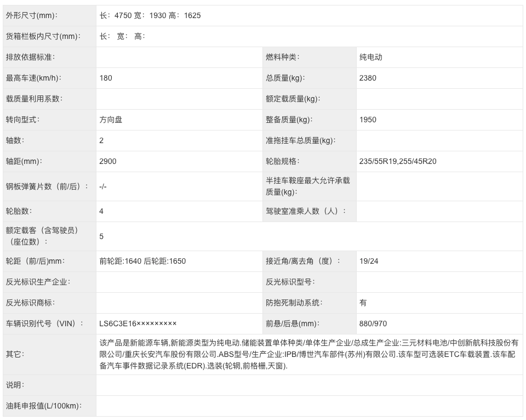The height and width of the screenshot is (420, 526).
Task: Click the anti-lock braking value 有
Action: [x=363, y=303]
